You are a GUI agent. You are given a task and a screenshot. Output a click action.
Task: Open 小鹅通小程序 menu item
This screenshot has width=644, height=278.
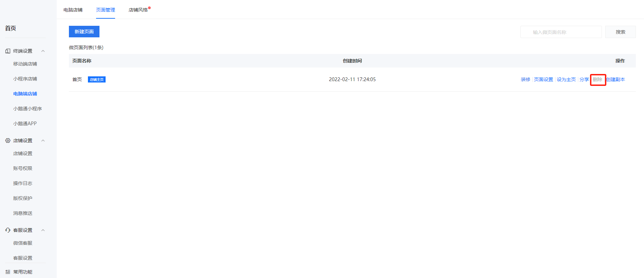(27, 109)
